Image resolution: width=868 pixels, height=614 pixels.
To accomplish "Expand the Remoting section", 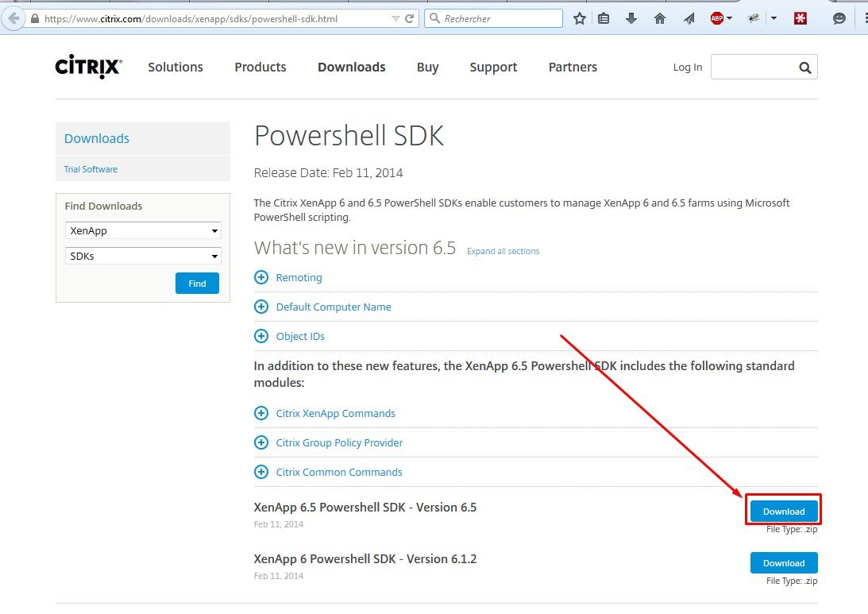I will point(261,277).
